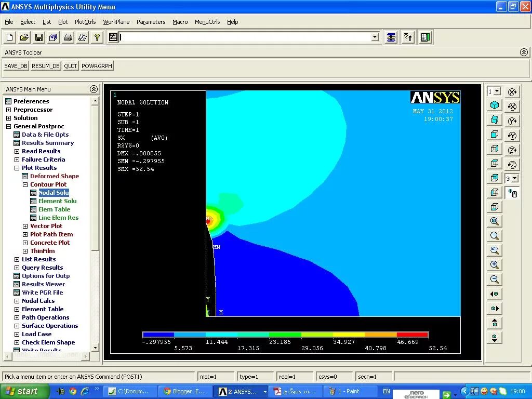Open the MenuCtrls menu
This screenshot has width=532, height=399.
(207, 22)
